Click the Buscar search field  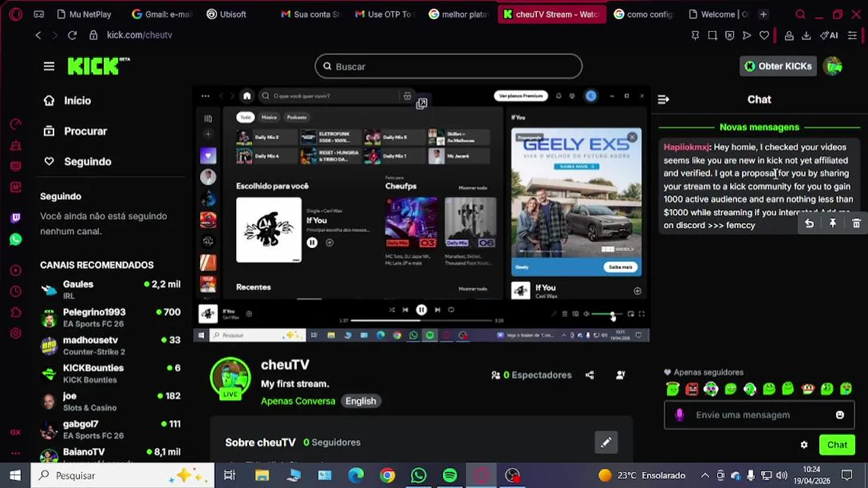[x=448, y=66]
